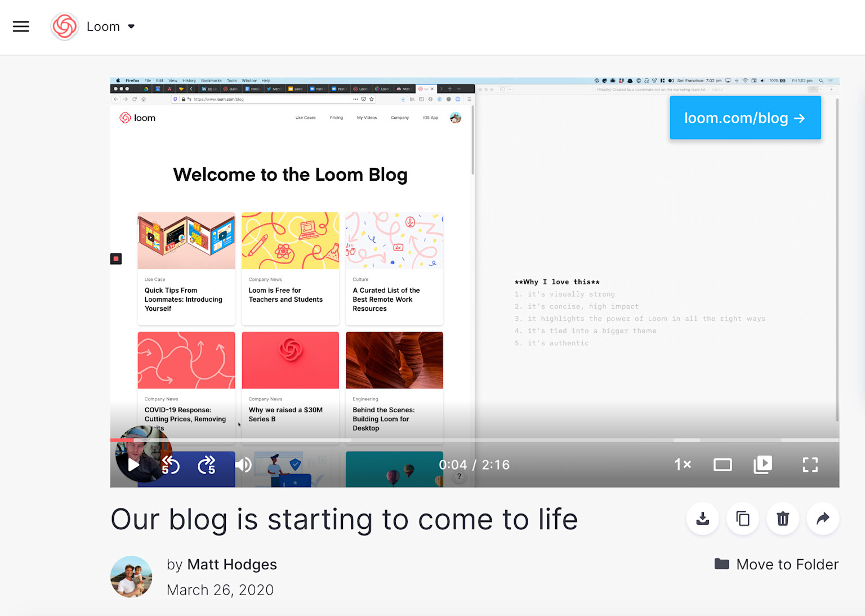The width and height of the screenshot is (865, 616).
Task: Click Company in the blog nav
Action: coord(400,118)
